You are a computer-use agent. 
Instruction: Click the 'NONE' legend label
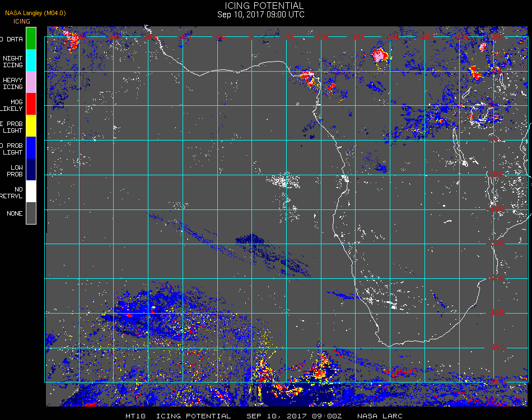[x=15, y=213]
